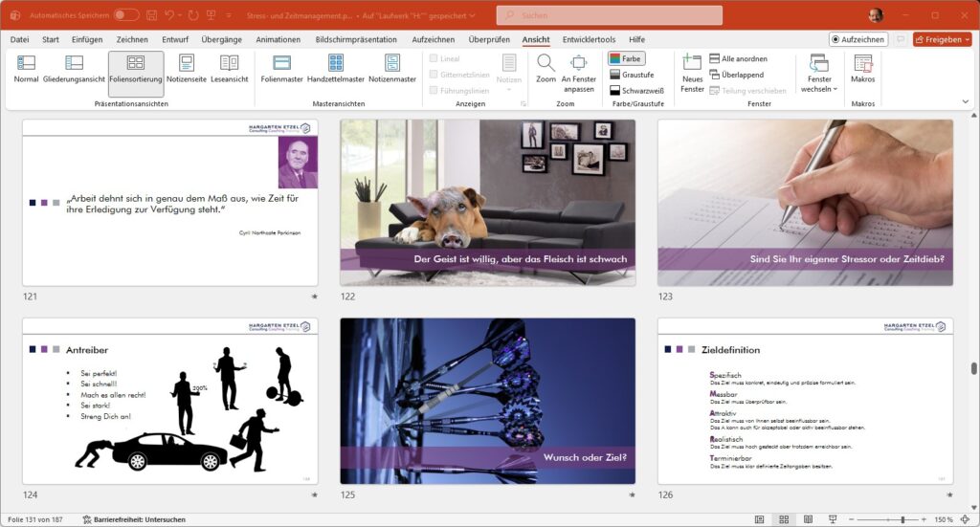
Task: Open the Freigeben dropdown arrow
Action: point(967,39)
